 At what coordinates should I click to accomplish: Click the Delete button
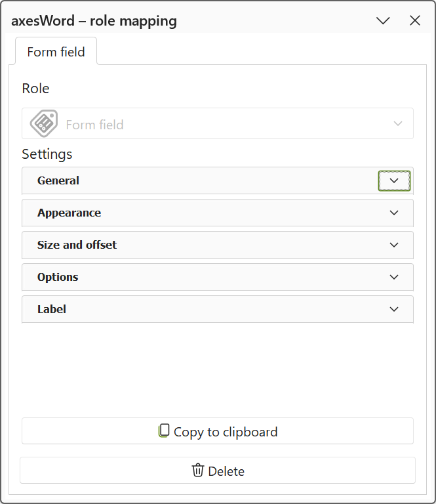(218, 471)
